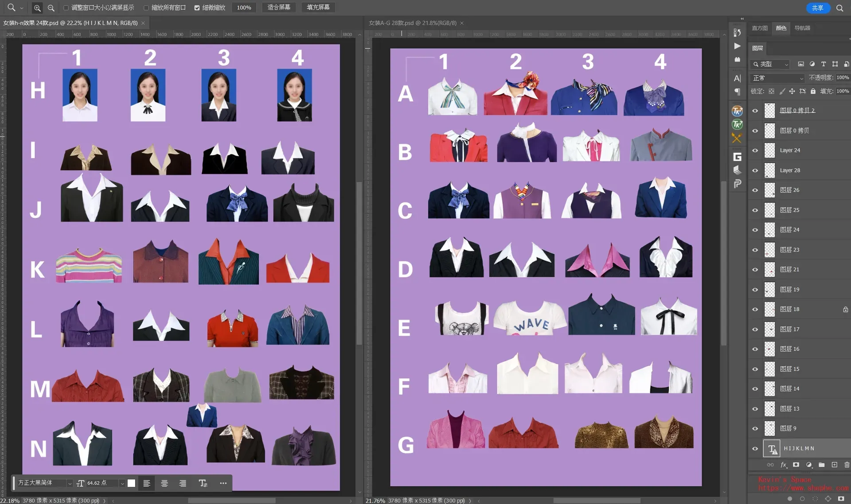Open the 正常 blend mode dropdown
The image size is (851, 504).
point(777,78)
